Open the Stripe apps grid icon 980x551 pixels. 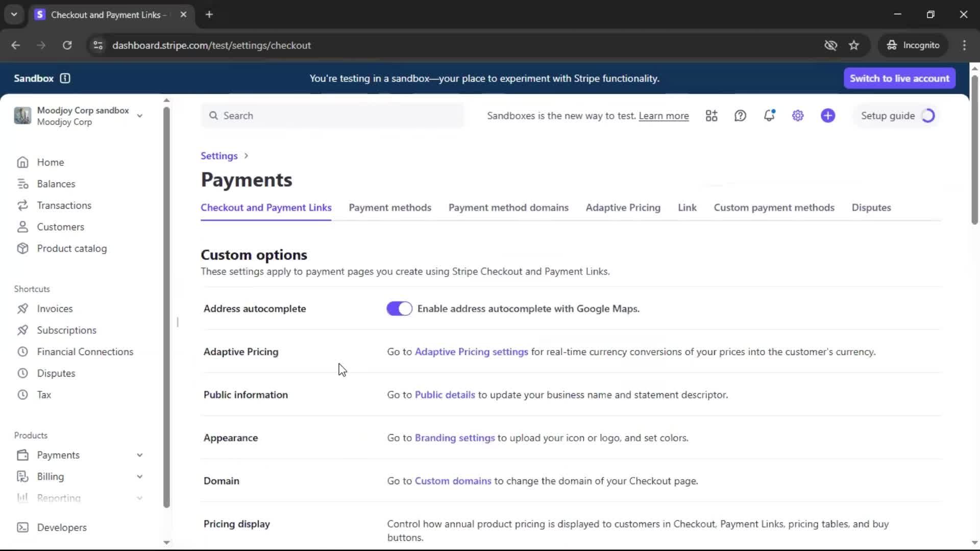pyautogui.click(x=712, y=116)
